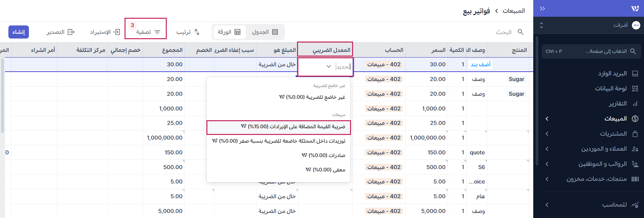Expand the accountant (للمحاسب) section

pos(547,205)
